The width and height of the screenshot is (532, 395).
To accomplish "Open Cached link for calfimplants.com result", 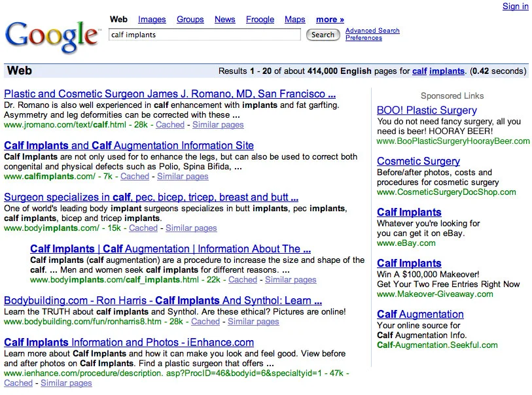I will coord(135,177).
